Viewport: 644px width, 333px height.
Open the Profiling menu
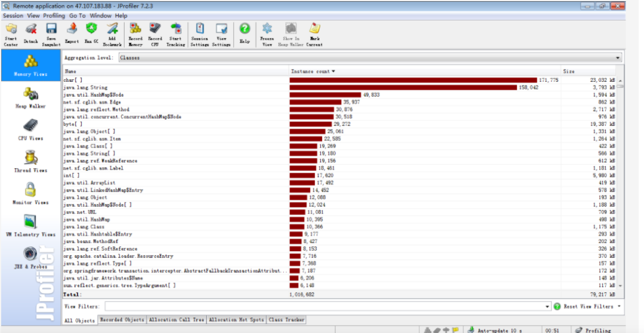tap(54, 16)
